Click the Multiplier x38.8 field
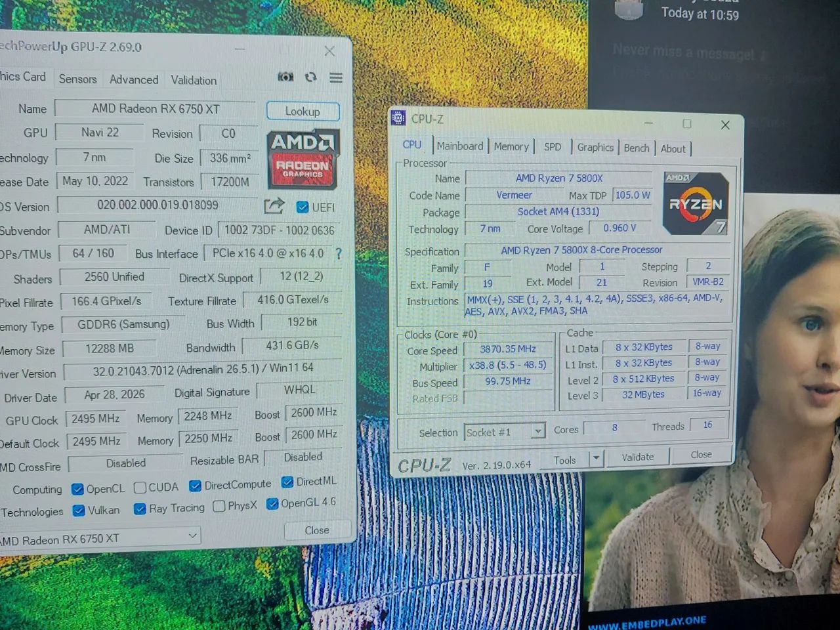Screen dimensions: 840x630 508,365
